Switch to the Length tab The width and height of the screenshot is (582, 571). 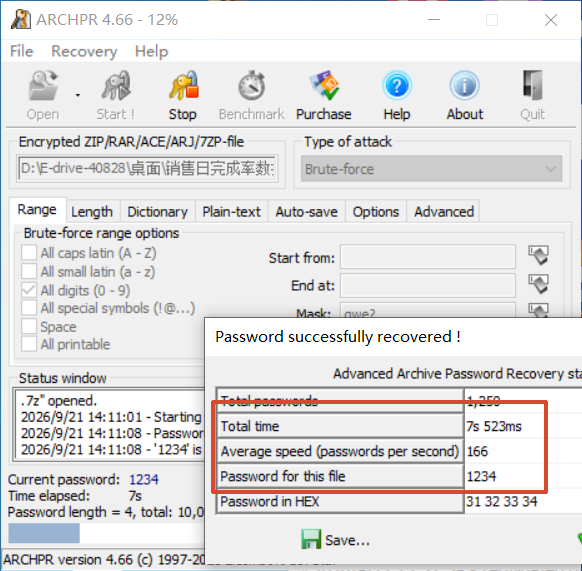(x=92, y=212)
